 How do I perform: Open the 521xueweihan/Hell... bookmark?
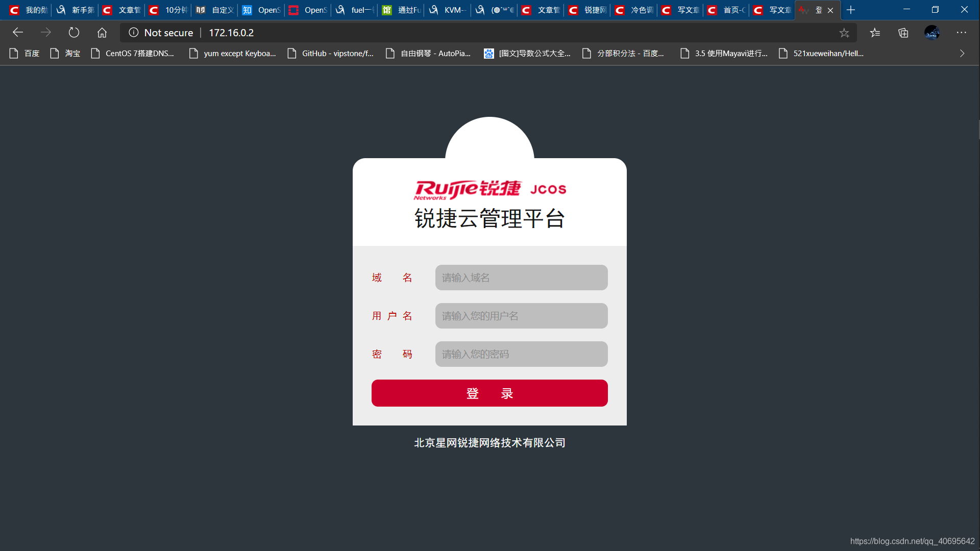click(821, 54)
